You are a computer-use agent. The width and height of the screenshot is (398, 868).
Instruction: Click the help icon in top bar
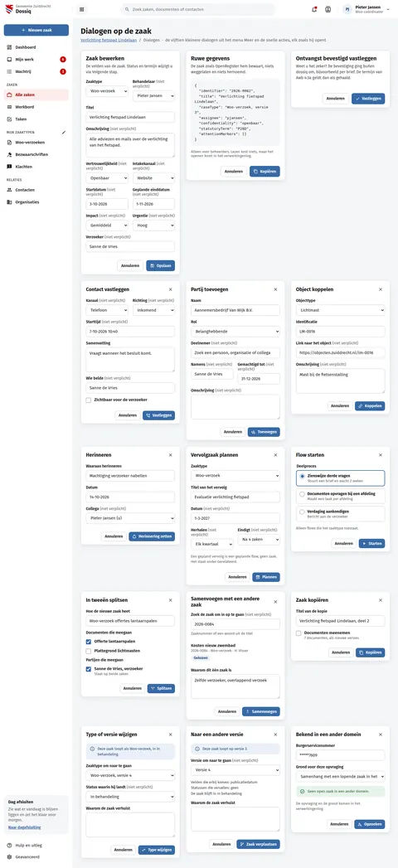pyautogui.click(x=328, y=9)
